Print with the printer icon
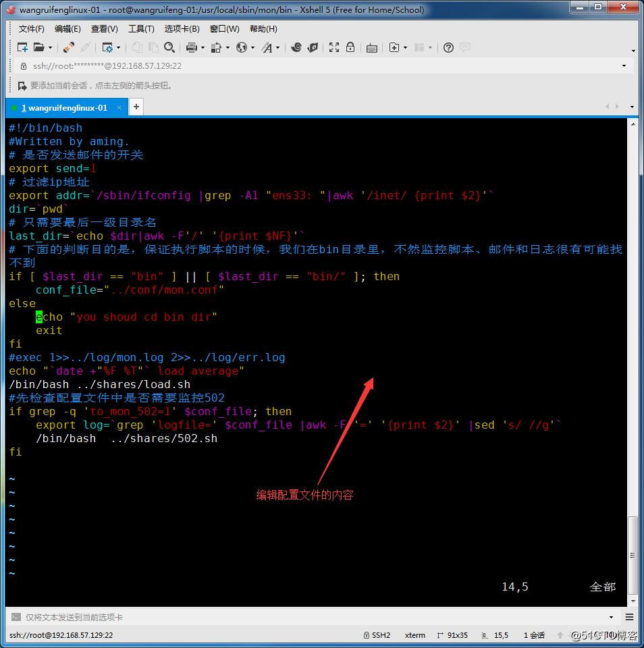The image size is (644, 648). tap(191, 47)
